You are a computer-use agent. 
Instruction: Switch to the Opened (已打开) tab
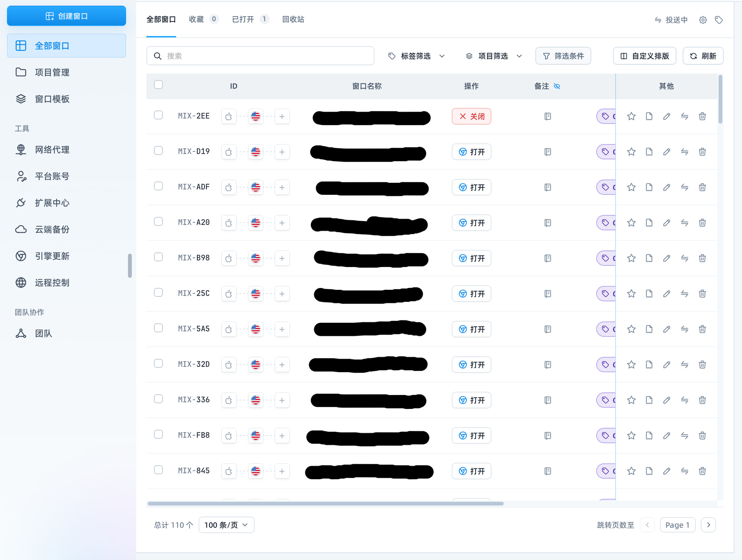250,19
